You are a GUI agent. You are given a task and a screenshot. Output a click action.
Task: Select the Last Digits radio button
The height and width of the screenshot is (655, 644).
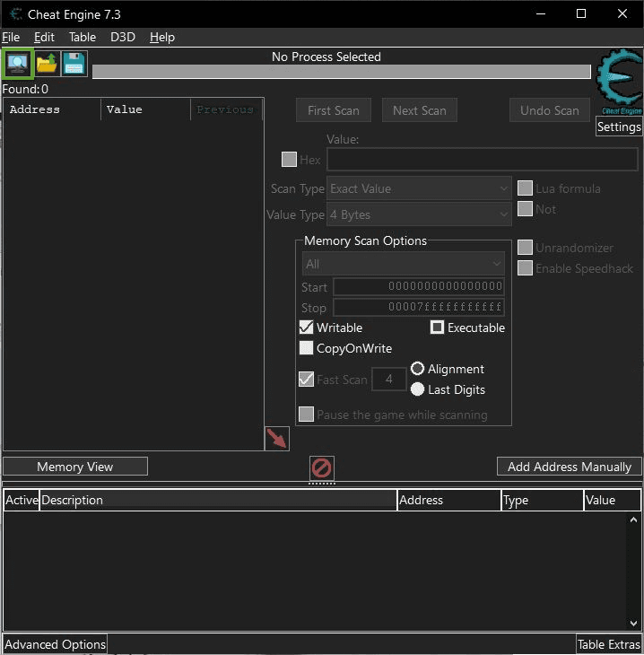click(418, 389)
